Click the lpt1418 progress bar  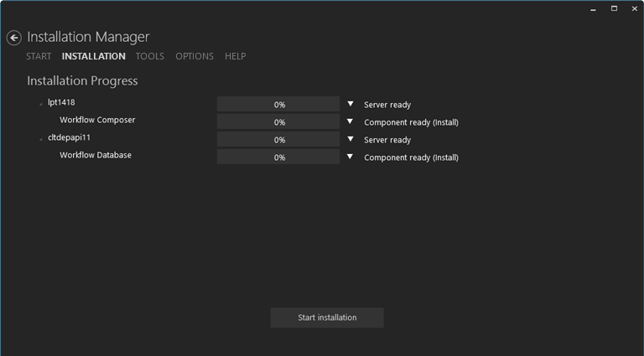tap(278, 105)
